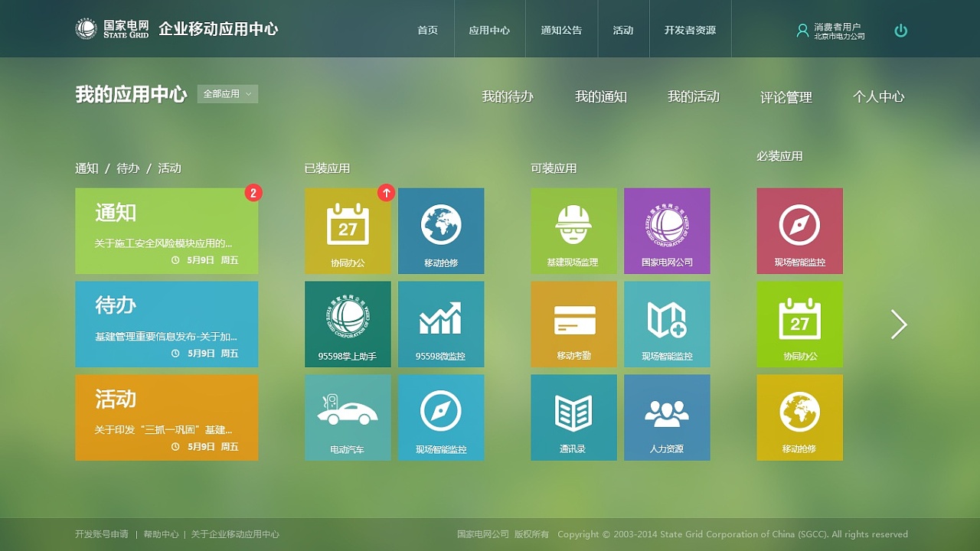Click the right arrow to see more apps
This screenshot has width=980, height=551.
[x=898, y=324]
